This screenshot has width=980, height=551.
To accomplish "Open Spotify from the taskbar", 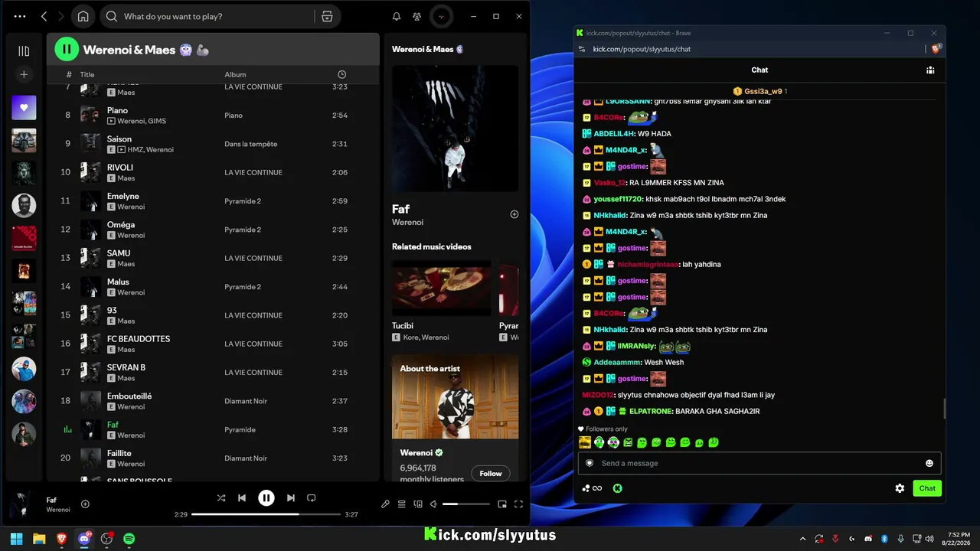I will (129, 539).
